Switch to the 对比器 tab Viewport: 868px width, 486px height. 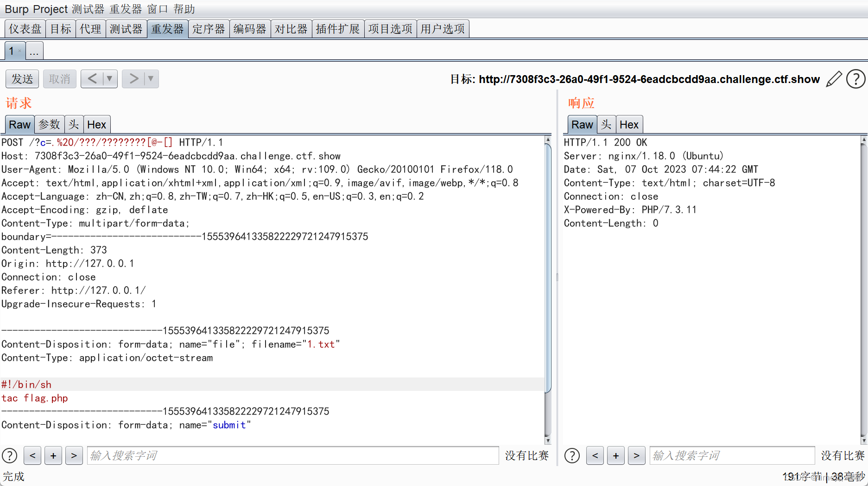291,29
